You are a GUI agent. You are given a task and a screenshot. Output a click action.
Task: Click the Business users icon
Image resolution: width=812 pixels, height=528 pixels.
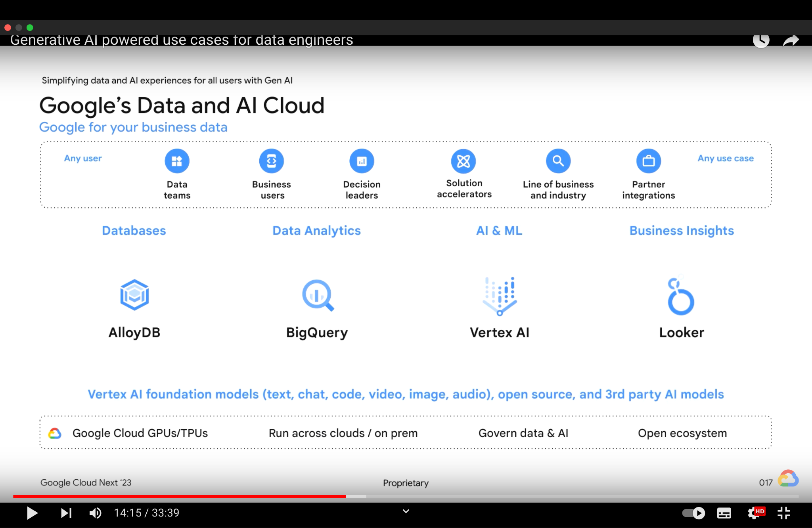271,161
